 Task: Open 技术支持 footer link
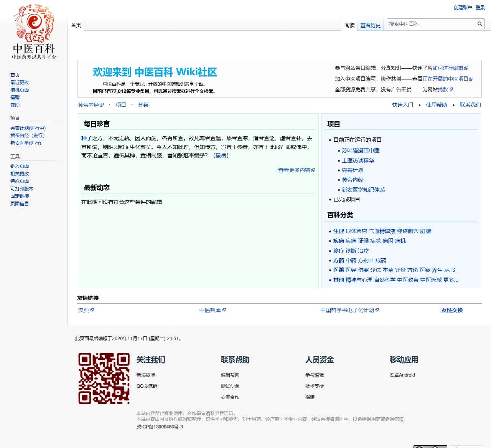click(x=315, y=386)
